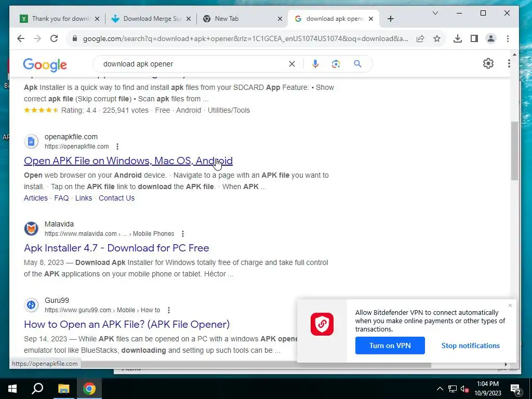Reload the current page
Viewport: 532px width, 399px height.
(x=54, y=38)
